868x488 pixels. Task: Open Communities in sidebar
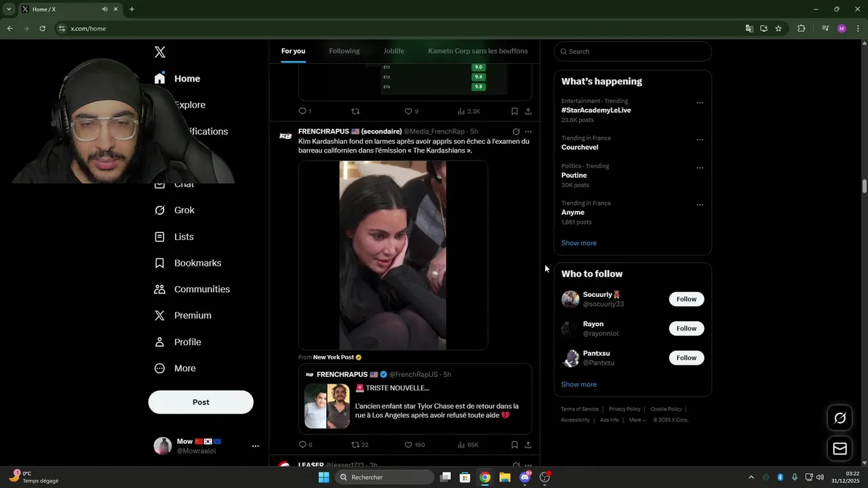[x=192, y=289]
